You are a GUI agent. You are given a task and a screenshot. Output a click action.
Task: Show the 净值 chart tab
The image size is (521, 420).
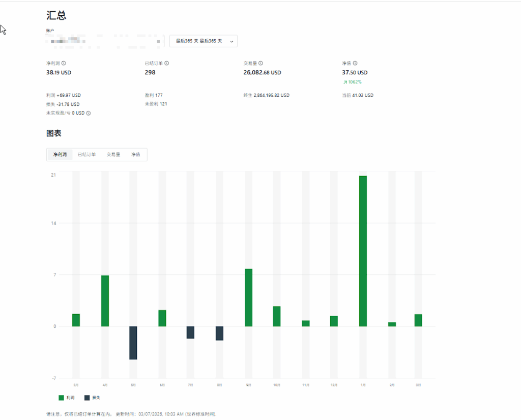click(136, 154)
